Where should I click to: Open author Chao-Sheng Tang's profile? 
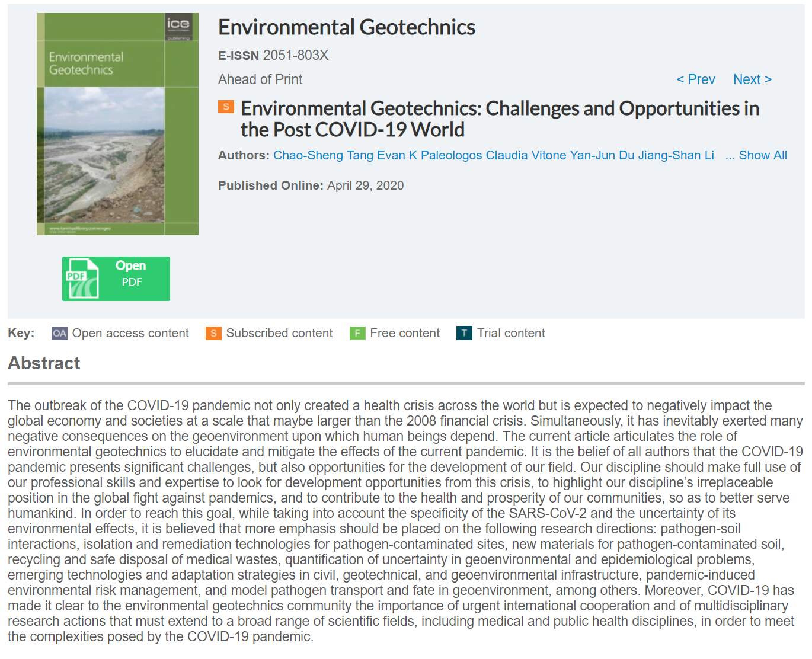323,155
